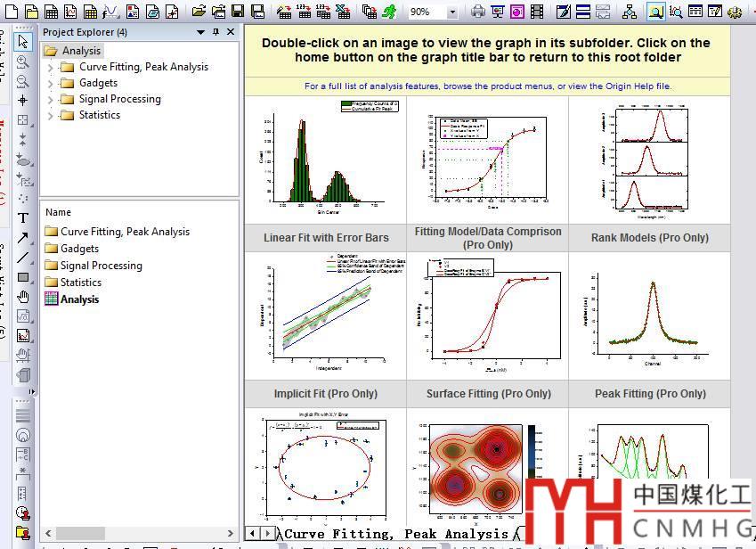Click the sheet tab scroll left arrow
The width and height of the screenshot is (756, 549).
[253, 534]
